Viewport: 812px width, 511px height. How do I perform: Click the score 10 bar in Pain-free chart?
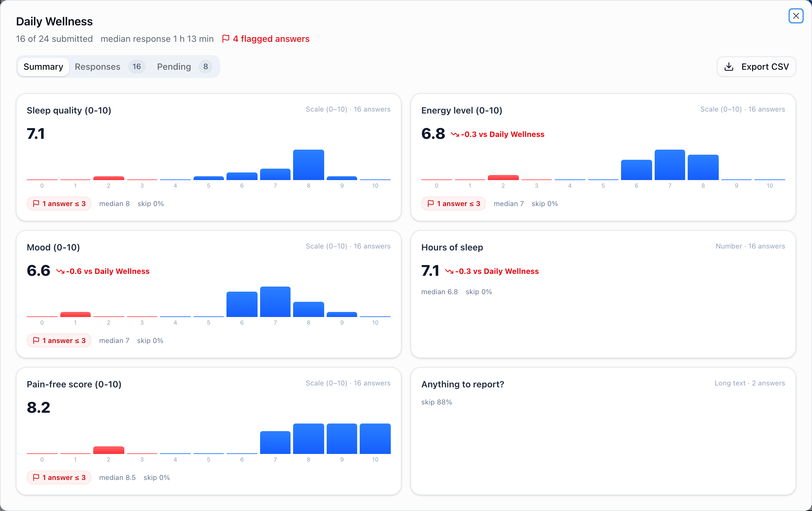point(375,438)
